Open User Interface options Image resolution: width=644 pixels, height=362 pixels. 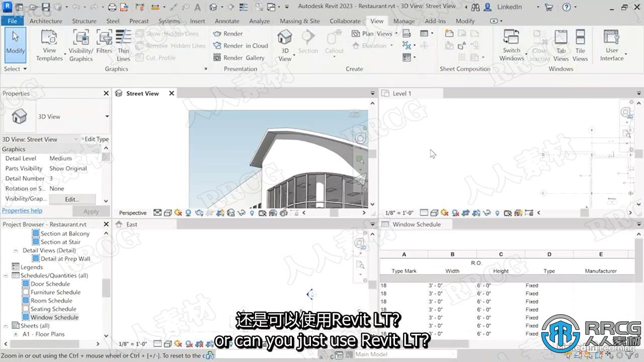612,45
